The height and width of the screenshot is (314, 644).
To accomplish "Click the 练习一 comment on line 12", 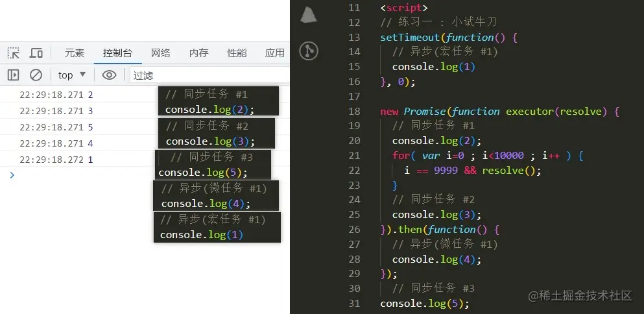I will tap(438, 22).
